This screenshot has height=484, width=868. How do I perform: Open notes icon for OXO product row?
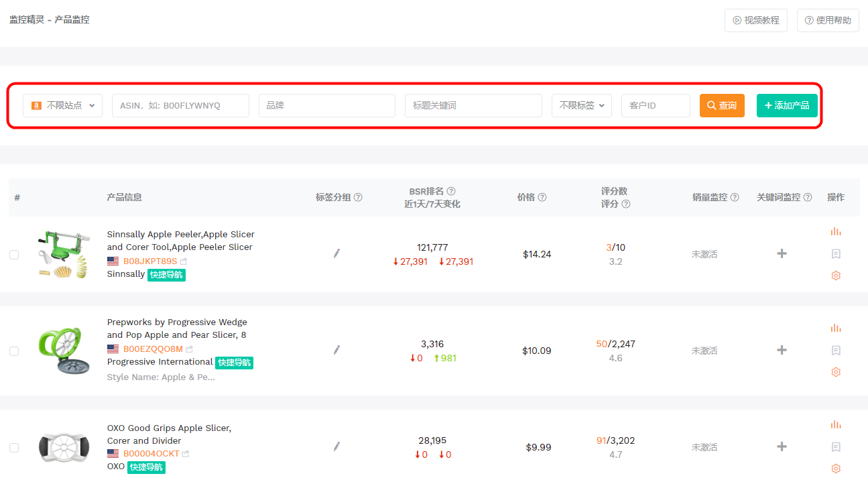[x=836, y=447]
